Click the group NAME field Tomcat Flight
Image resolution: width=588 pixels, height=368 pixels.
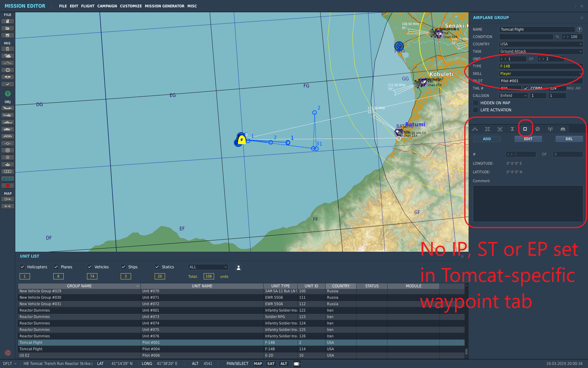point(537,29)
